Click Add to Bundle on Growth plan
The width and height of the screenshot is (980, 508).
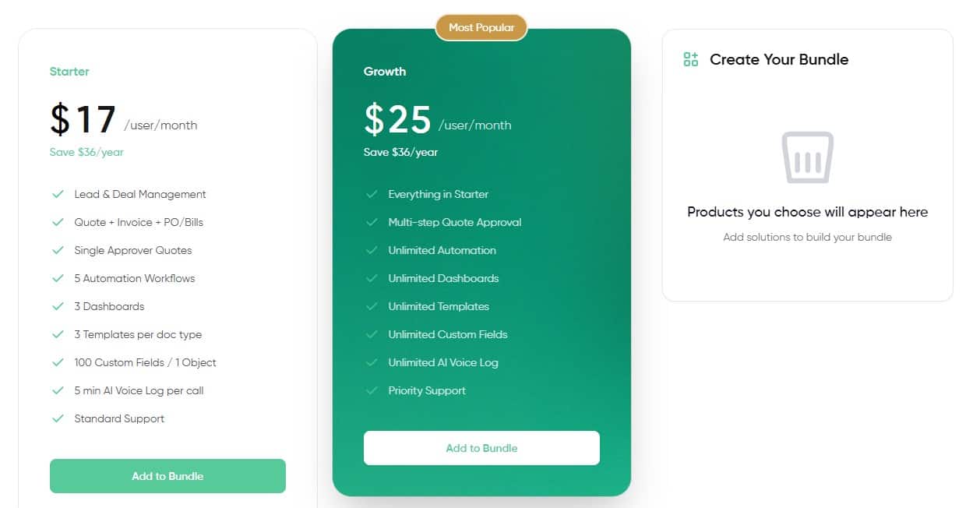pyautogui.click(x=481, y=448)
